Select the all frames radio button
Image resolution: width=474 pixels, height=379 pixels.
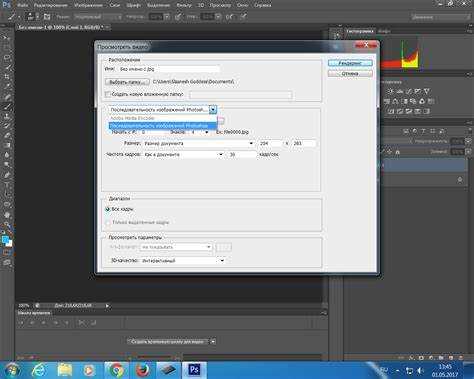coord(107,209)
